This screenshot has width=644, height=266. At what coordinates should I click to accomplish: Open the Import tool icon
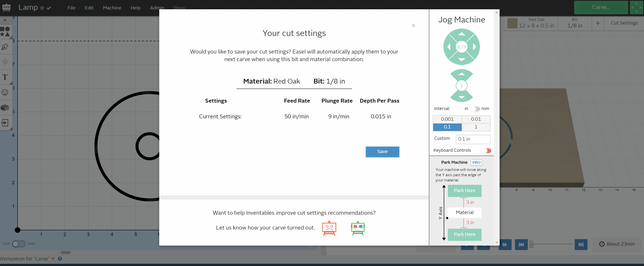5,123
